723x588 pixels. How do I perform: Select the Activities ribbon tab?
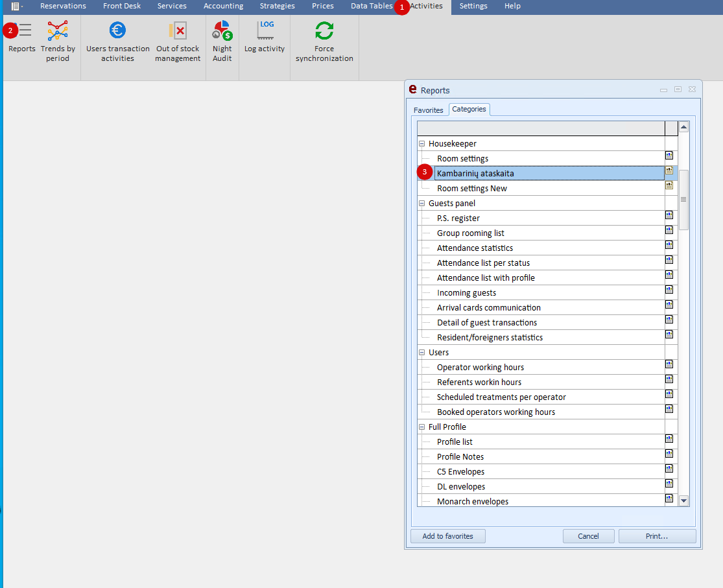426,6
